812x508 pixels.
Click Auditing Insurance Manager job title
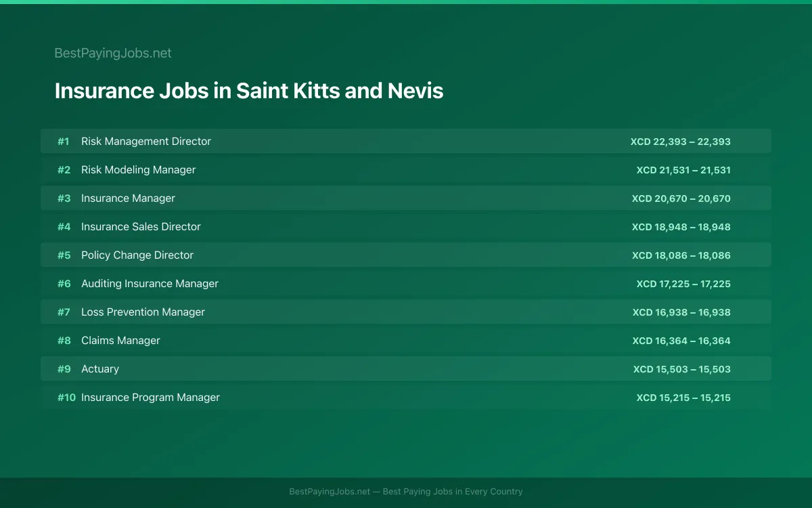(x=150, y=283)
